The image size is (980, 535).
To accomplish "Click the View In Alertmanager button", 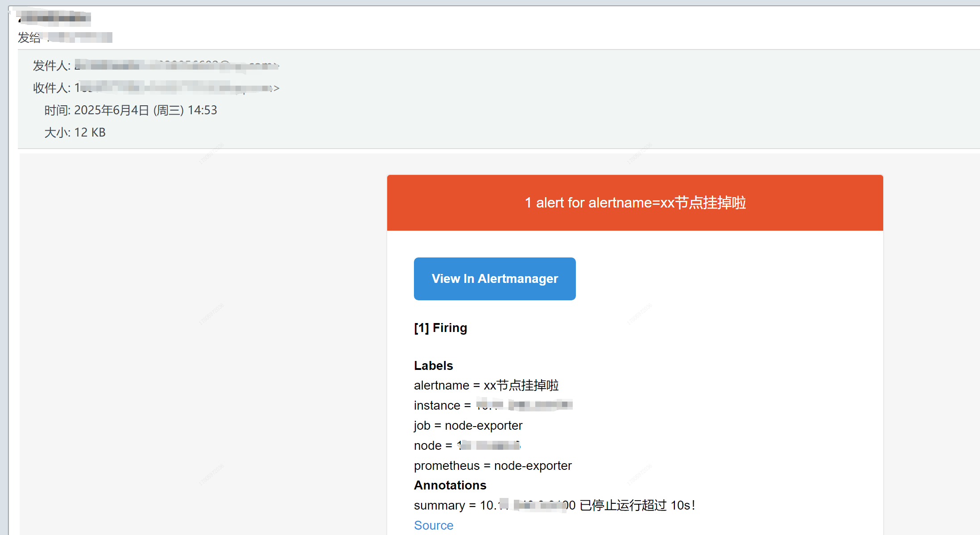I will pyautogui.click(x=494, y=278).
